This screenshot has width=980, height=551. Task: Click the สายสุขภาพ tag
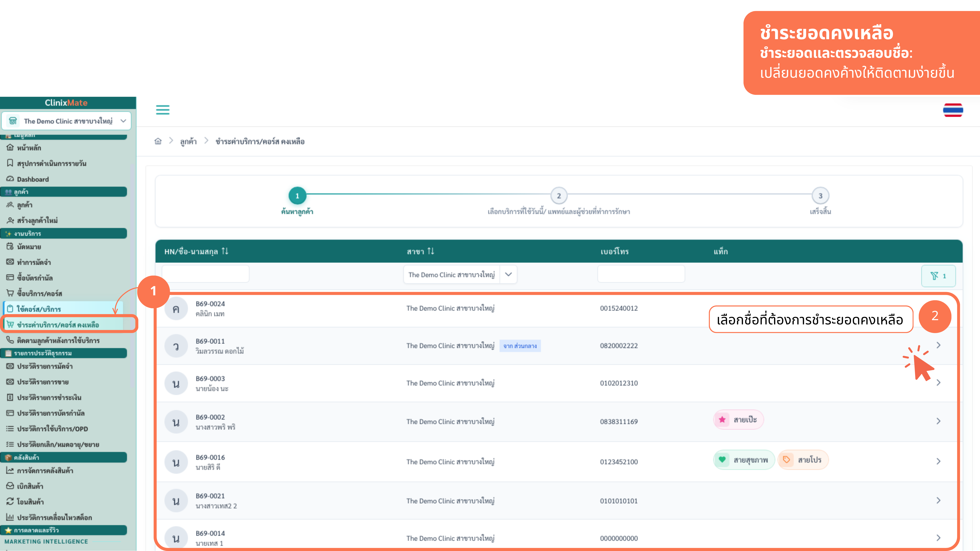pyautogui.click(x=744, y=460)
